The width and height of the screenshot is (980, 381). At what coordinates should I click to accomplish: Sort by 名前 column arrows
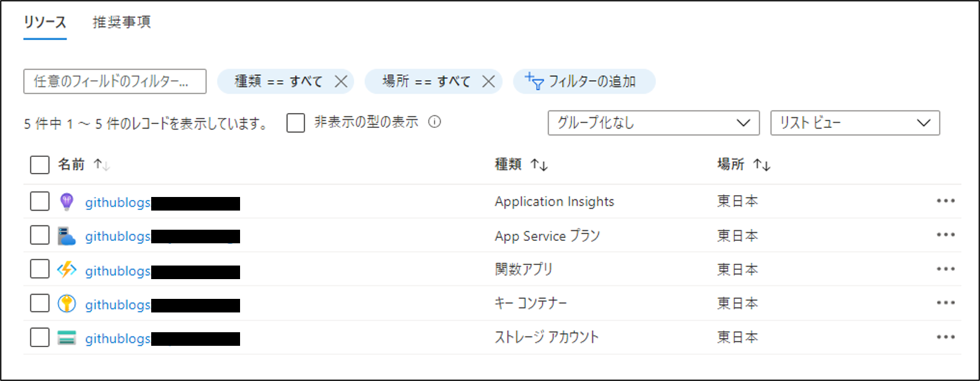point(102,165)
